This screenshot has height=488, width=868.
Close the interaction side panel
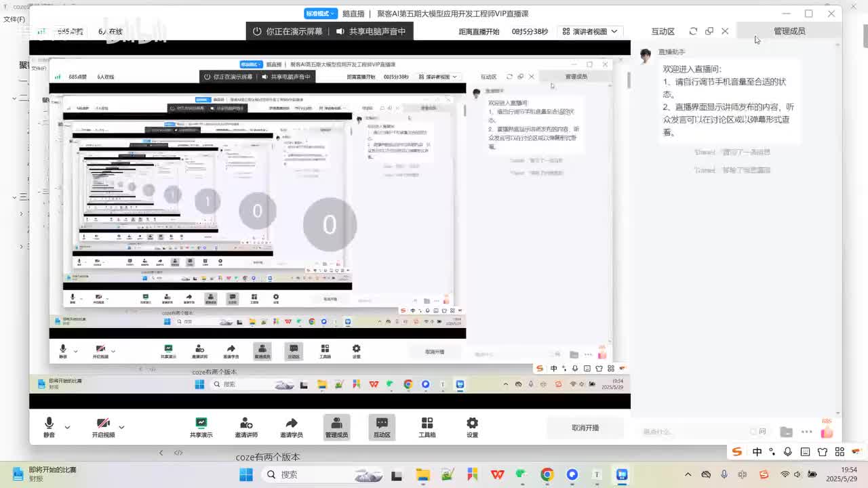(725, 31)
